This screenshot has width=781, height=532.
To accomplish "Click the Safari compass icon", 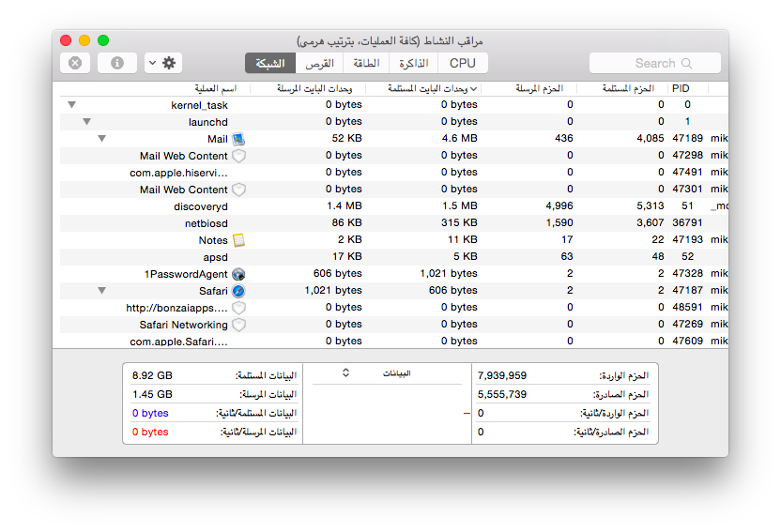I will point(239,291).
